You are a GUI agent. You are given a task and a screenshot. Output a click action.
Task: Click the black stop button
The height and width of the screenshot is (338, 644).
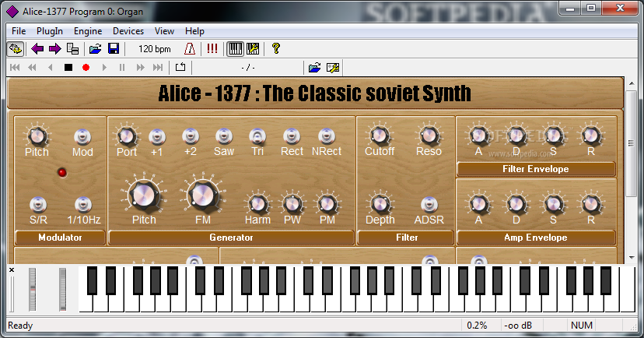click(x=68, y=68)
